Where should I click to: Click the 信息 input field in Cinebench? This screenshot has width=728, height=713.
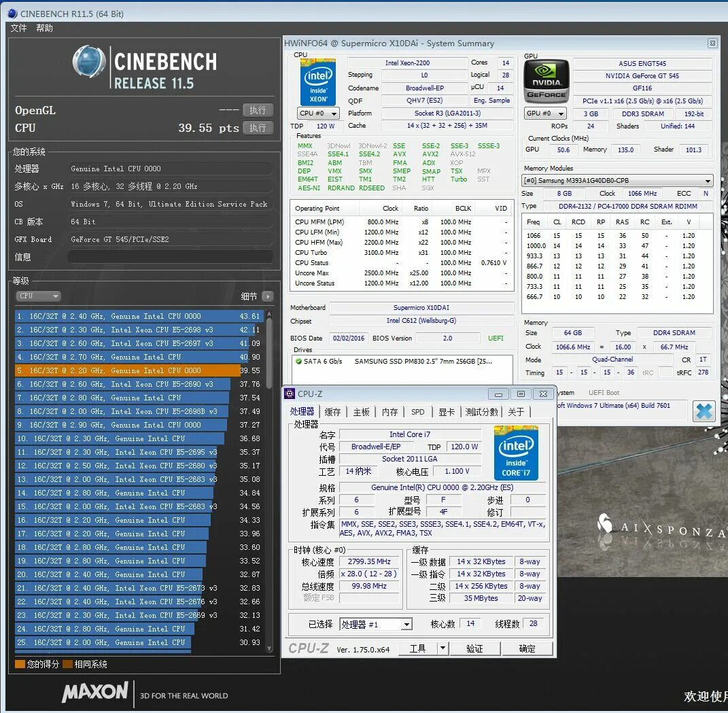click(x=171, y=257)
